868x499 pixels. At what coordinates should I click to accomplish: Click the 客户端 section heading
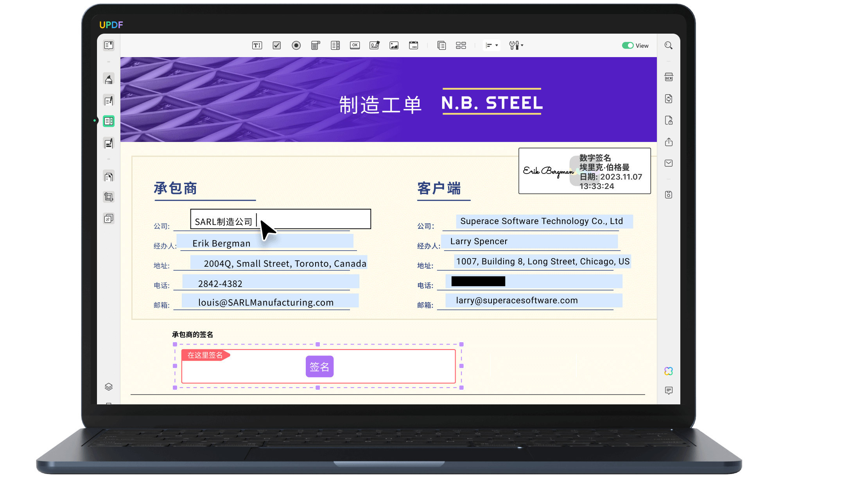pyautogui.click(x=439, y=188)
